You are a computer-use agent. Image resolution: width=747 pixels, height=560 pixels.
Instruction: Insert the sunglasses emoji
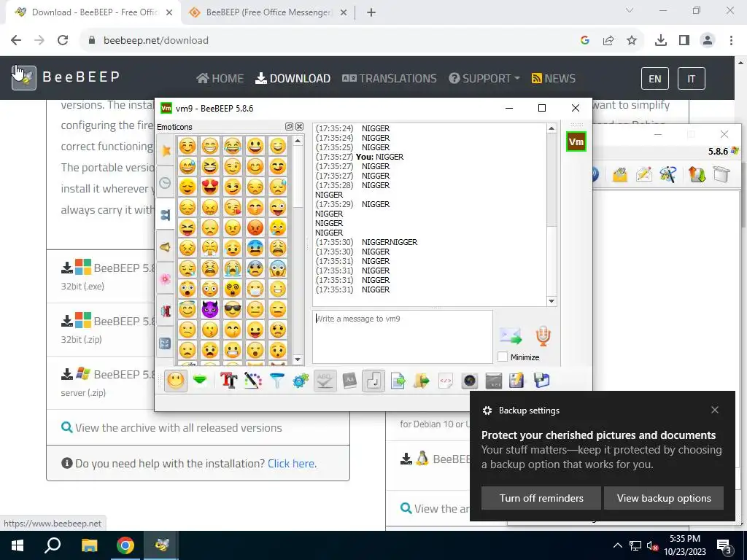(x=233, y=309)
